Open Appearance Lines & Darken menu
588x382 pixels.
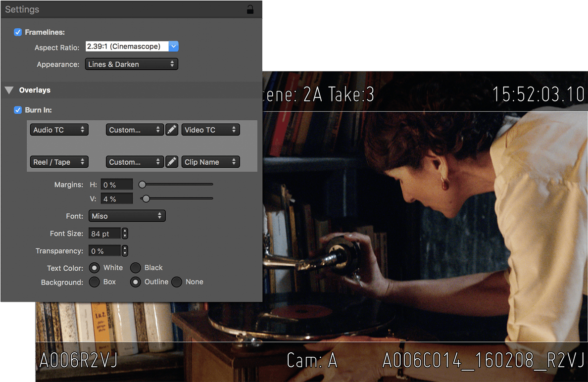pyautogui.click(x=132, y=64)
